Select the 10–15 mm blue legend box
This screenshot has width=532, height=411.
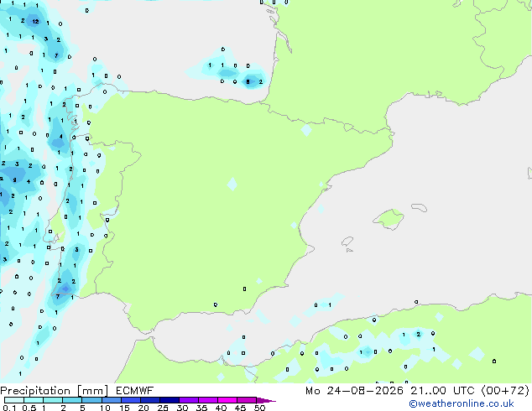111,400
